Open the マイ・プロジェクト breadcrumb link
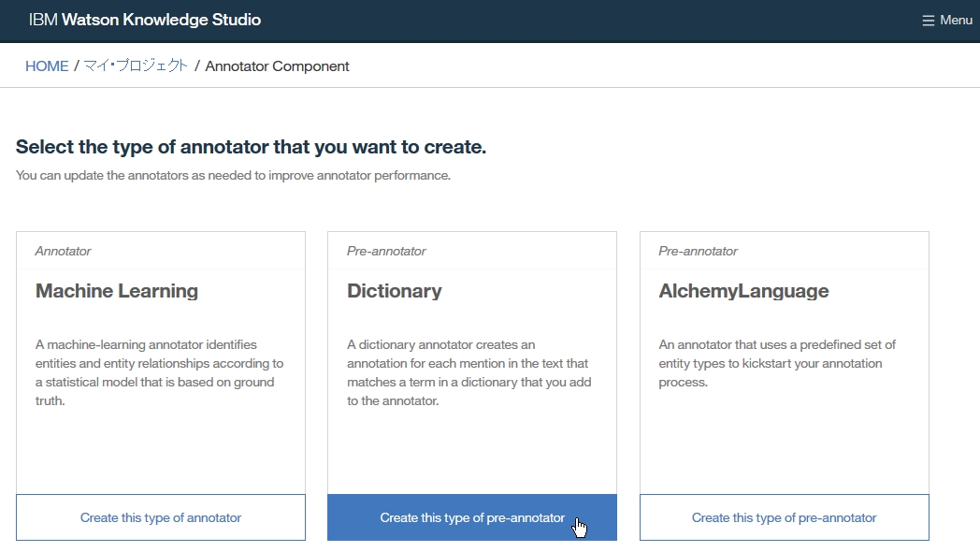The height and width of the screenshot is (552, 980). point(136,66)
